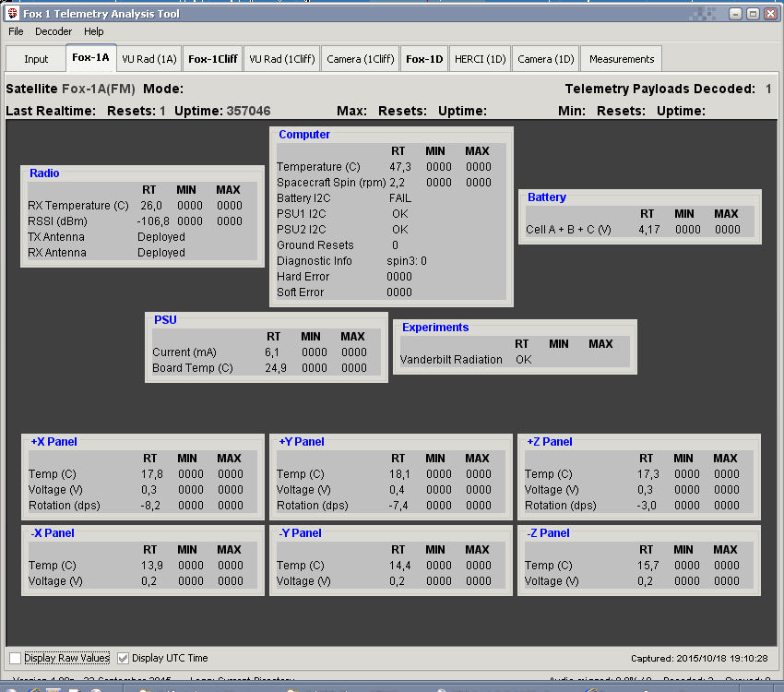Uncheck Display UTC Time
The height and width of the screenshot is (692, 784).
click(x=123, y=658)
